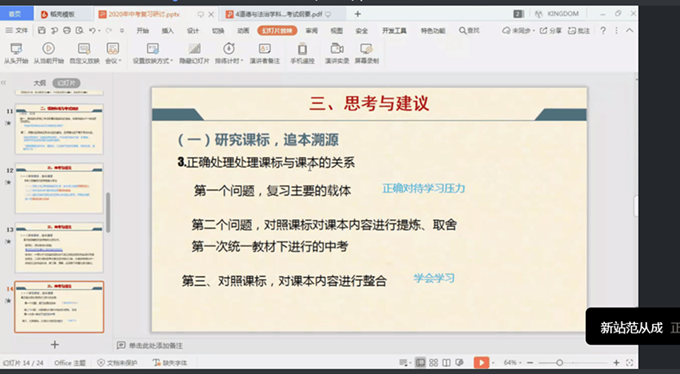Expand quick access toolbar customization arrow

[x=122, y=30]
